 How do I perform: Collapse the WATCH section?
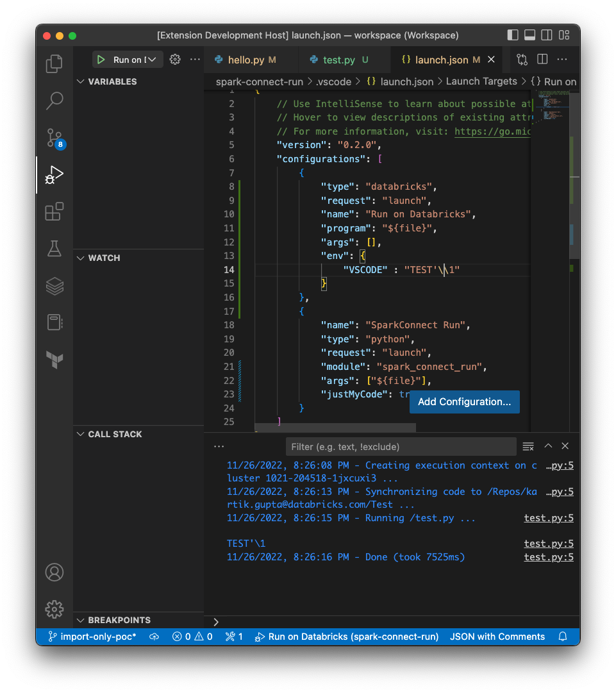[138, 258]
